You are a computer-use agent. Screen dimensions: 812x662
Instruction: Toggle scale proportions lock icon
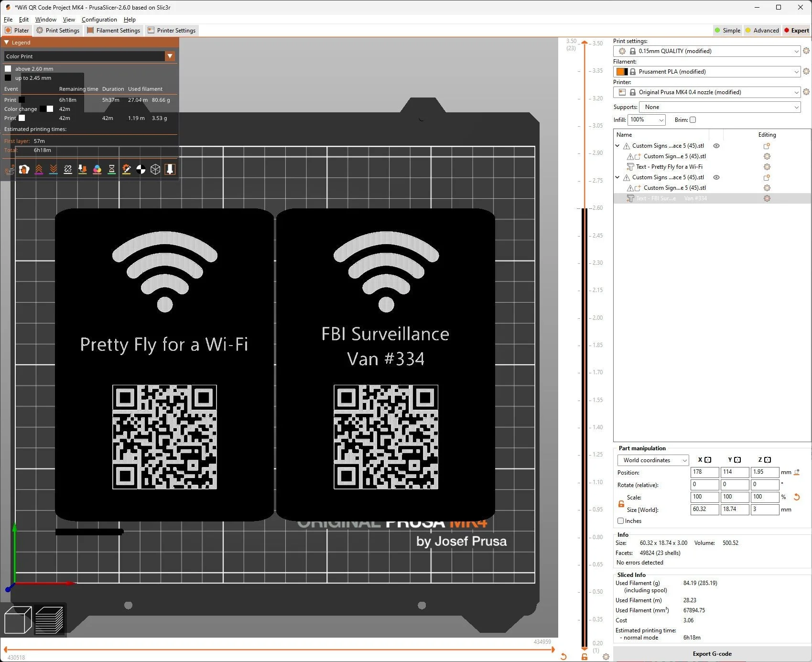621,504
